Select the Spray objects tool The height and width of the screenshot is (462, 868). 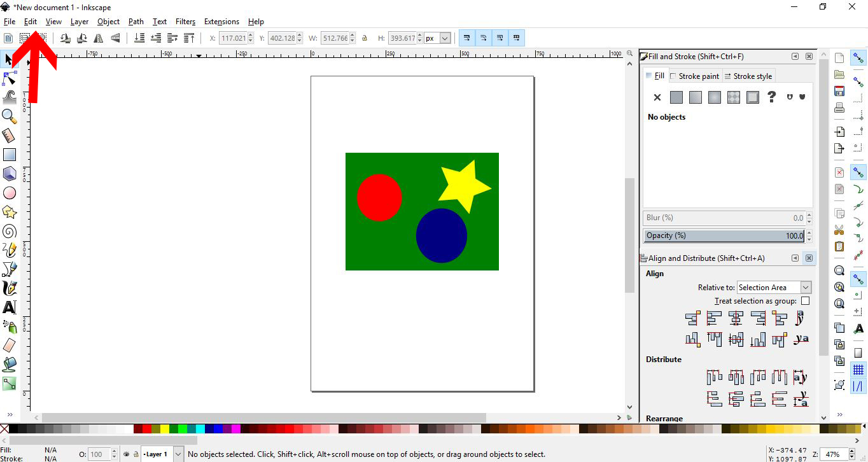[10, 326]
